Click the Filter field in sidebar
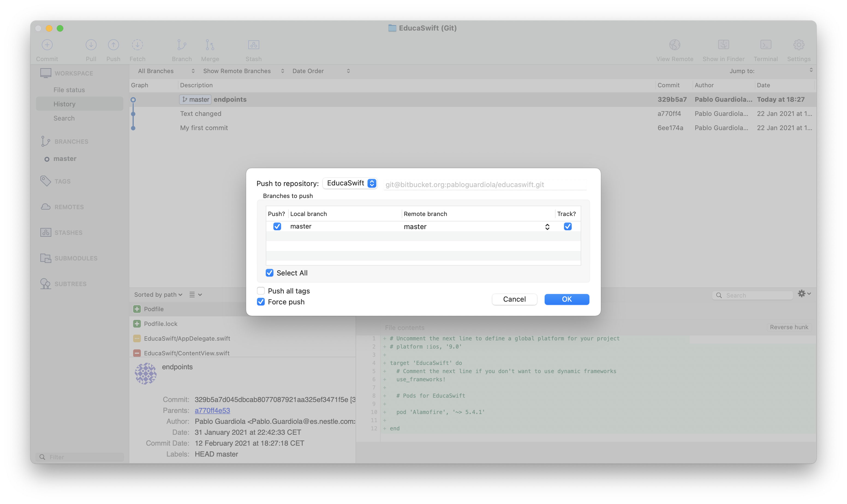 tap(80, 457)
